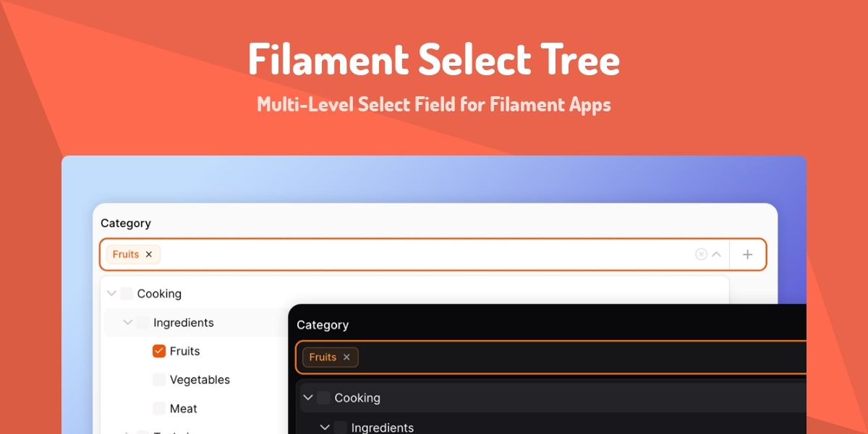Collapse Cooking in the dark panel
This screenshot has width=868, height=434.
coord(307,397)
